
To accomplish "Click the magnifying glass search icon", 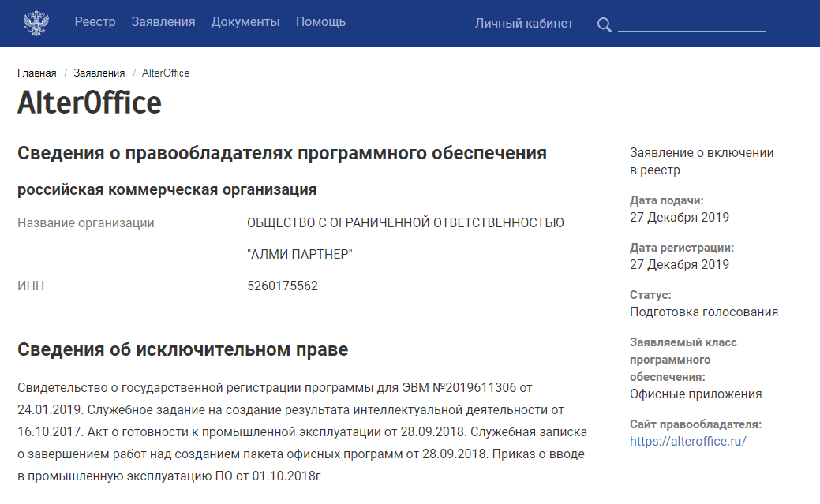I will 604,24.
